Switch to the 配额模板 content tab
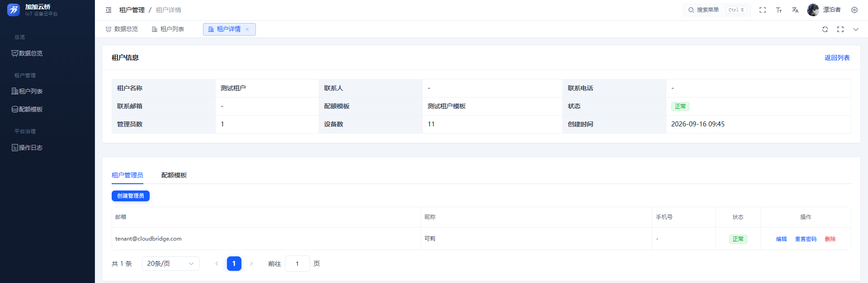 coord(174,175)
